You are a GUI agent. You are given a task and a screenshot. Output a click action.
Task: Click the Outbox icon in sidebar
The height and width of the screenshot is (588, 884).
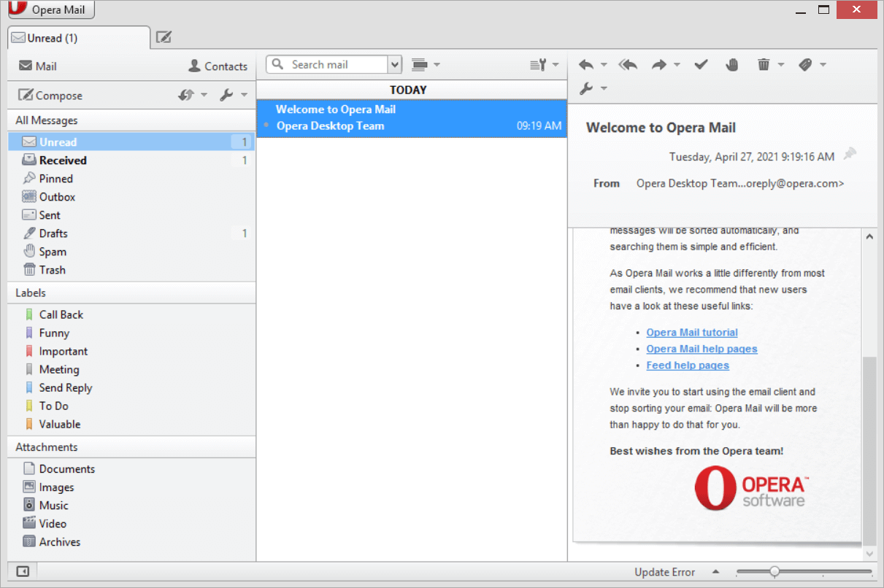coord(29,197)
